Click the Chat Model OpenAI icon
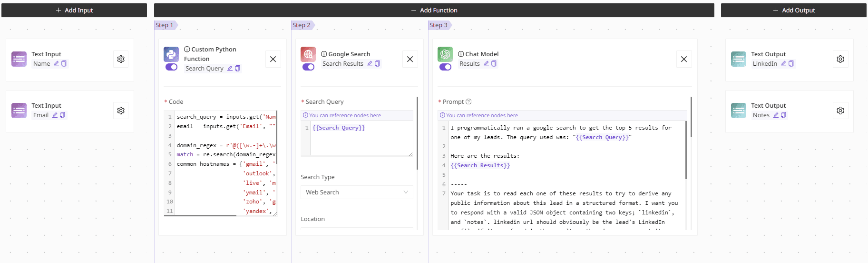The width and height of the screenshot is (868, 263). pos(445,54)
